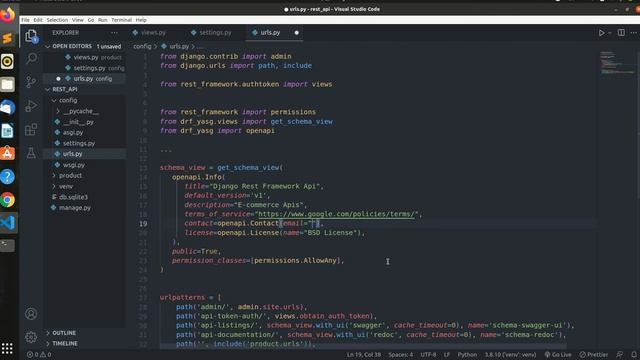Expand the Outline section
Viewport: 640px width, 360px height.
(48, 333)
